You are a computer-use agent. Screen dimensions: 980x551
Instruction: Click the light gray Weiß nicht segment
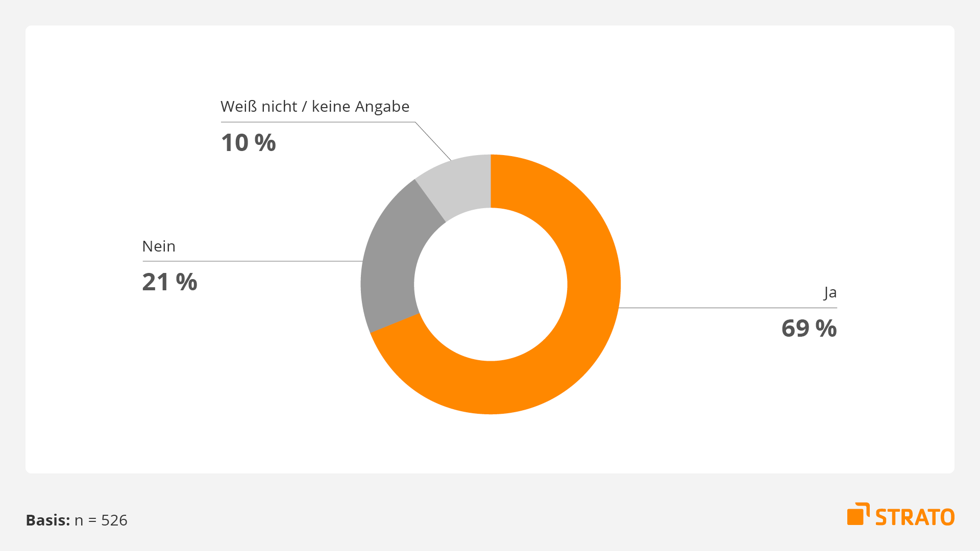pos(462,184)
